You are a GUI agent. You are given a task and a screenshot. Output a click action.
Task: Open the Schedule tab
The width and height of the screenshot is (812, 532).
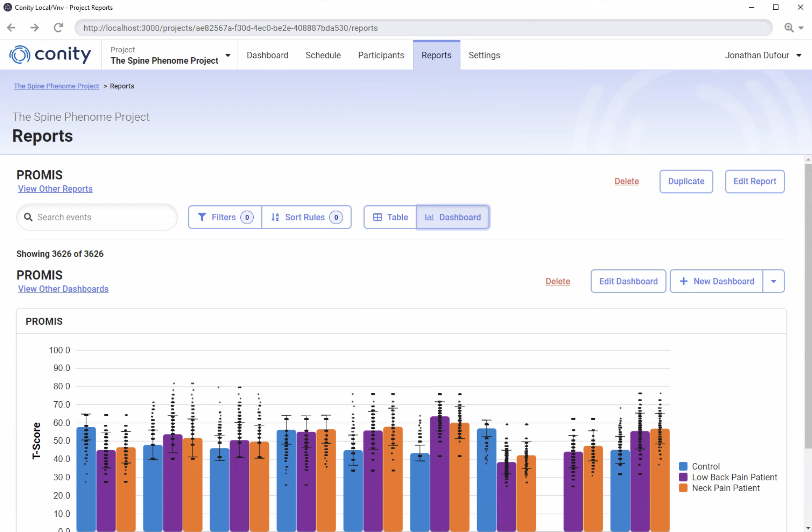(x=323, y=55)
